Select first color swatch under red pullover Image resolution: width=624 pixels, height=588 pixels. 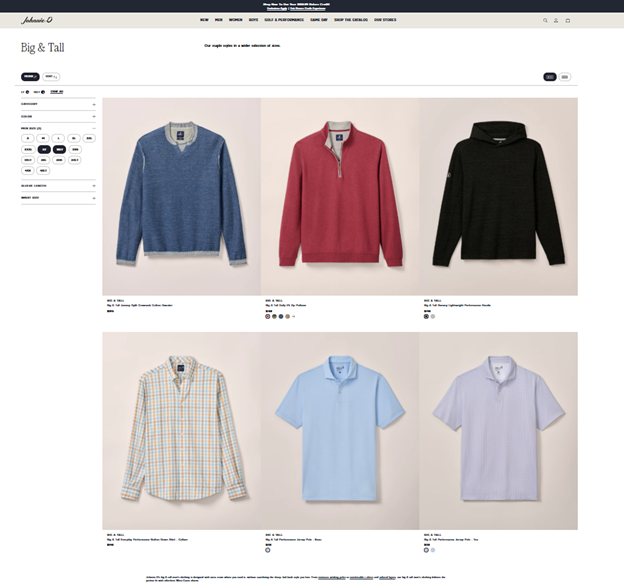(268, 316)
